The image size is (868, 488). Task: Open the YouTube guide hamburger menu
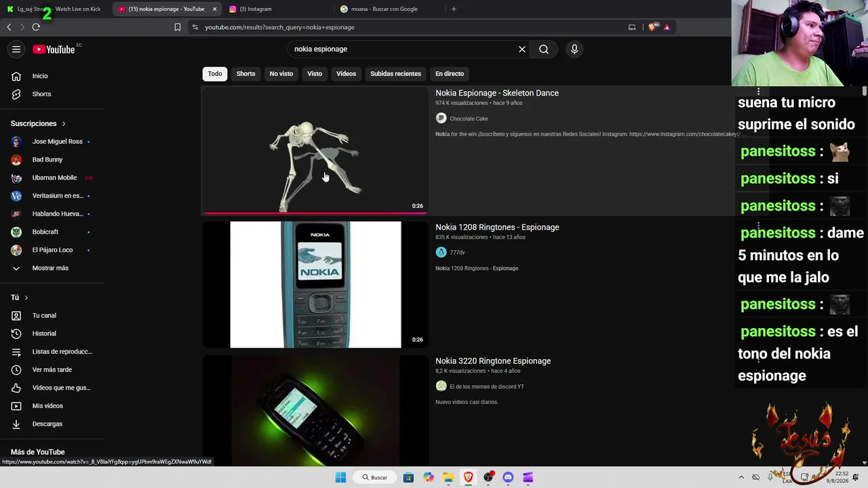16,49
